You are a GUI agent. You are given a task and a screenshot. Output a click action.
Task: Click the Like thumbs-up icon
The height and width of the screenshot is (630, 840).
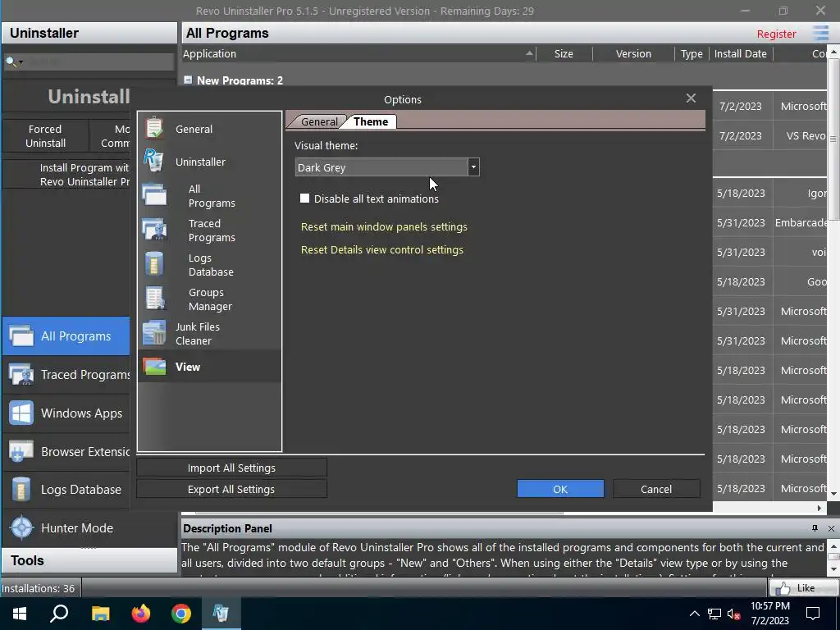783,588
